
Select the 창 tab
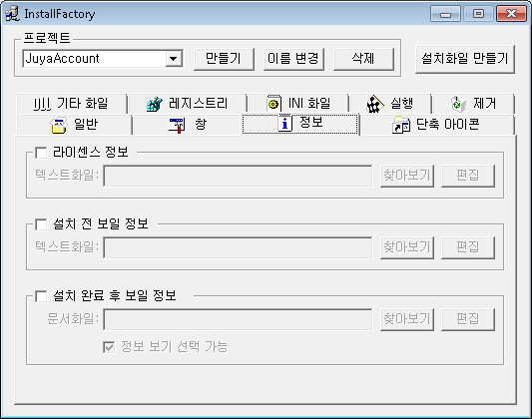coord(187,125)
